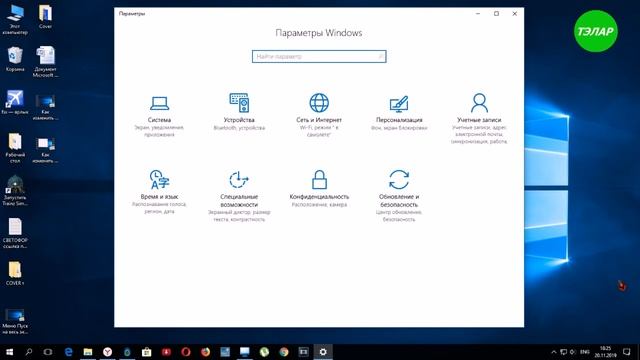Select Этот компьютер desktop icon

[x=15, y=19]
